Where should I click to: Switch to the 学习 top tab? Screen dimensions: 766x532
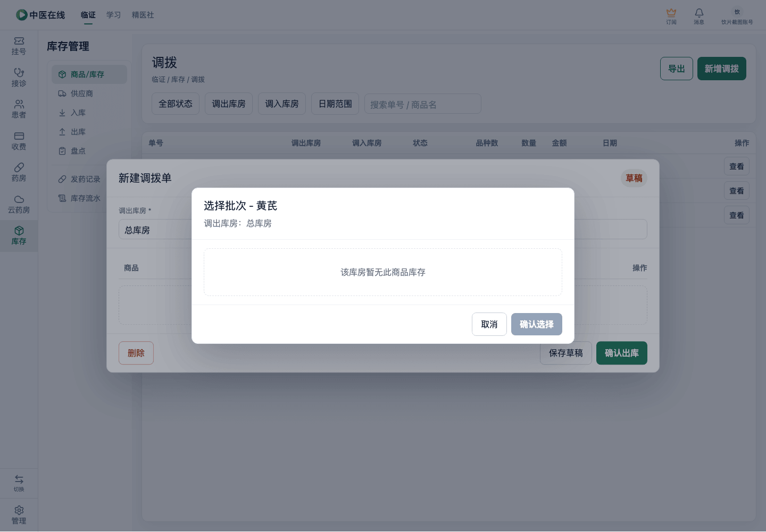click(x=114, y=15)
